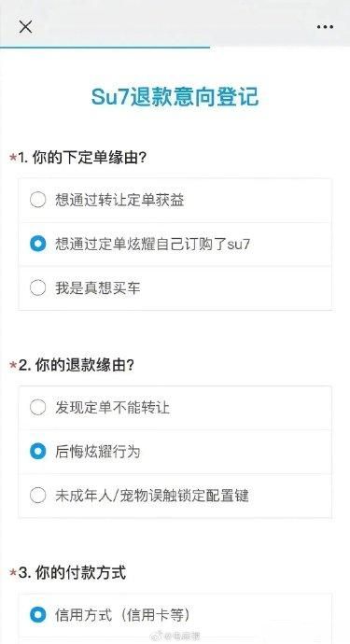Click the selected 想通过定单炫耀自己订购了su7 radio circle
This screenshot has height=644, width=350.
37,244
